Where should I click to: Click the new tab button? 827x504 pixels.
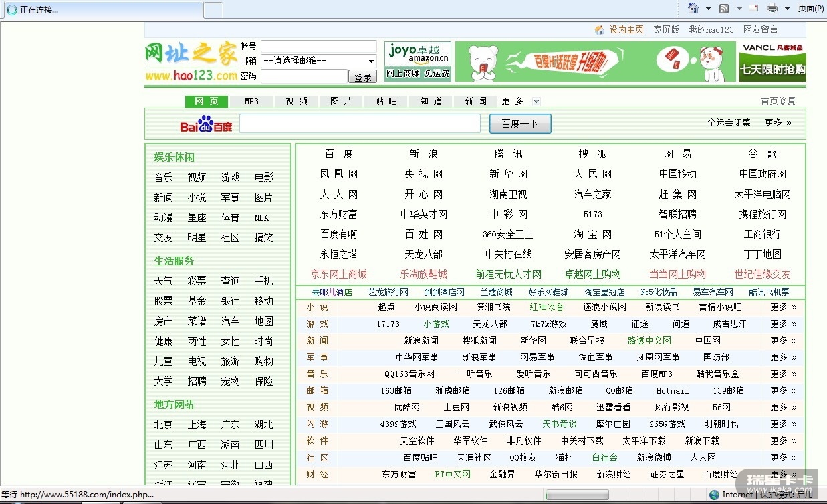tap(213, 10)
